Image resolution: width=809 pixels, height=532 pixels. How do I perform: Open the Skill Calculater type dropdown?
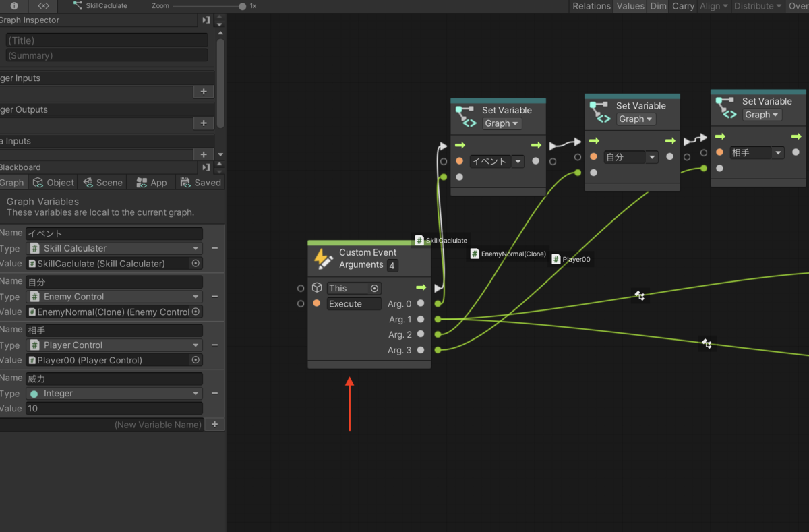[x=114, y=248]
